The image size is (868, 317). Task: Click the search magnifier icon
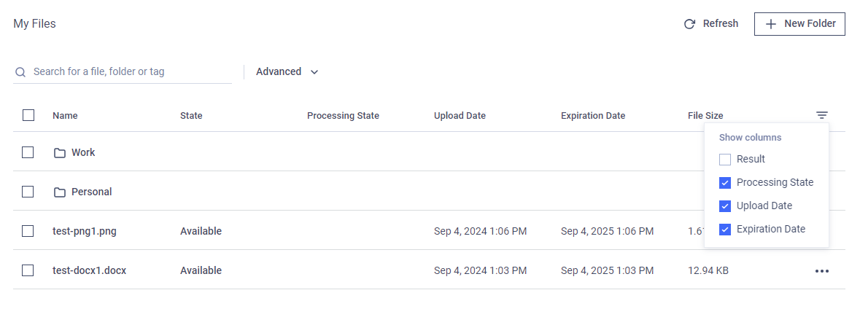(x=20, y=72)
